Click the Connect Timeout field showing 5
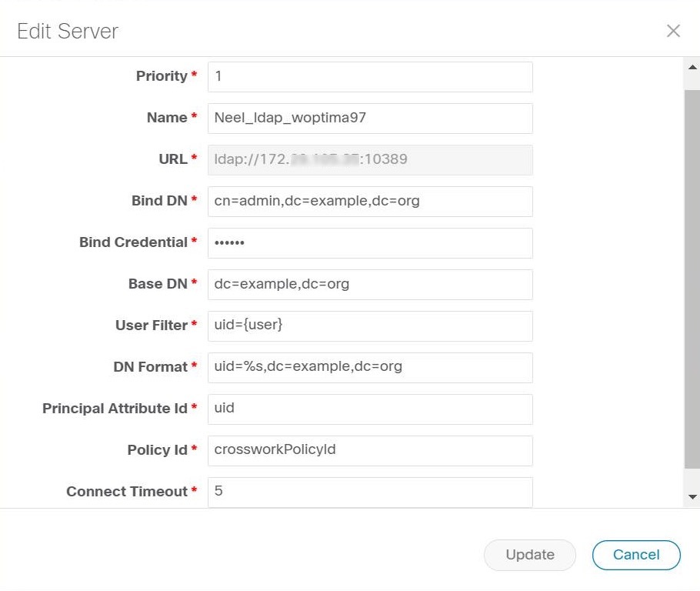 tap(369, 491)
